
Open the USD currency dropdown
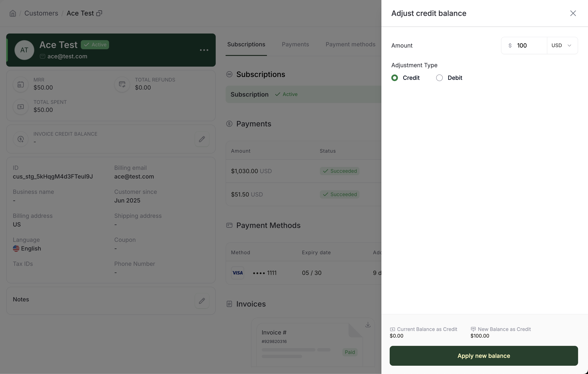pos(562,46)
